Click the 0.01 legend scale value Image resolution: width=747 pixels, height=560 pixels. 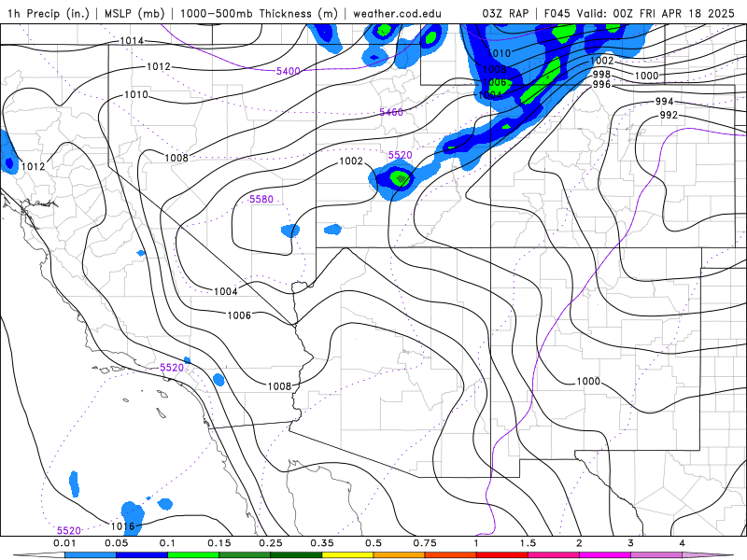(x=64, y=543)
